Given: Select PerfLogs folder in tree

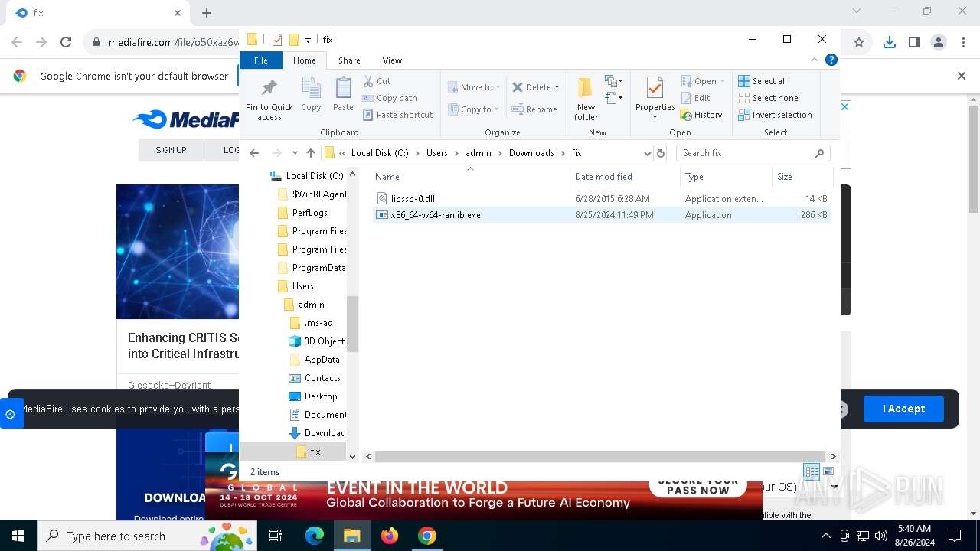Looking at the screenshot, I should [309, 213].
